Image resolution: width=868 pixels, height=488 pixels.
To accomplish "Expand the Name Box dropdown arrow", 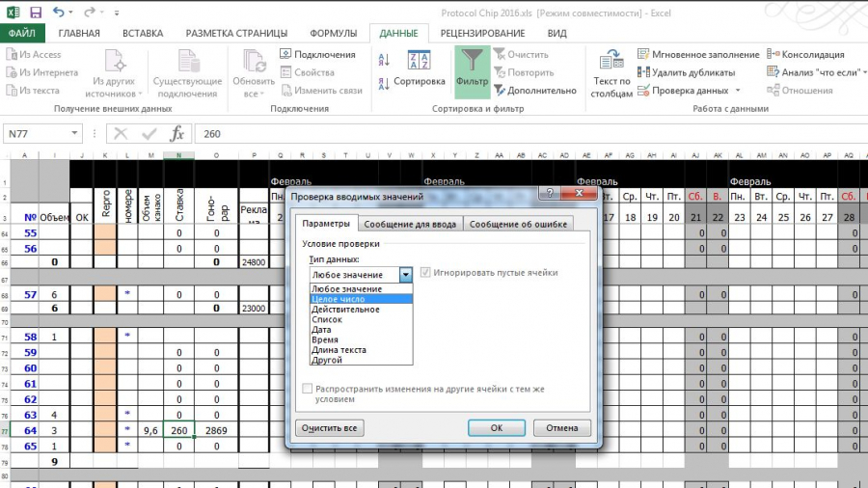I will (74, 133).
